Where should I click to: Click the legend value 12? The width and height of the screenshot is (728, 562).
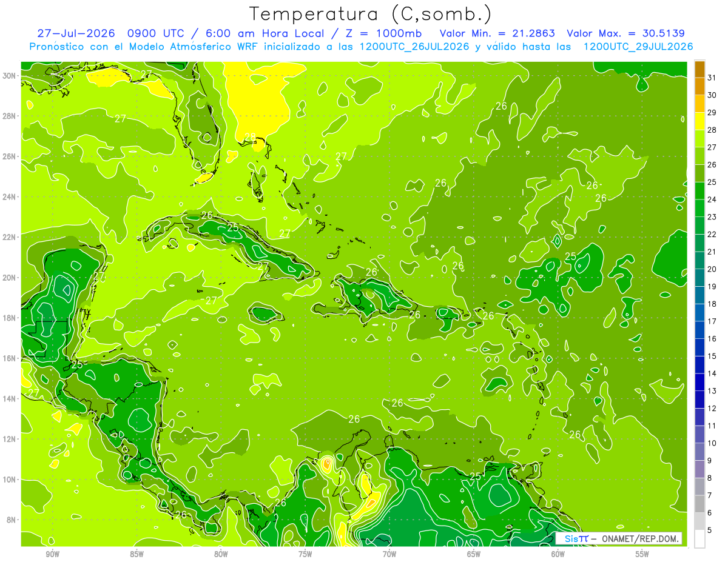click(x=712, y=408)
